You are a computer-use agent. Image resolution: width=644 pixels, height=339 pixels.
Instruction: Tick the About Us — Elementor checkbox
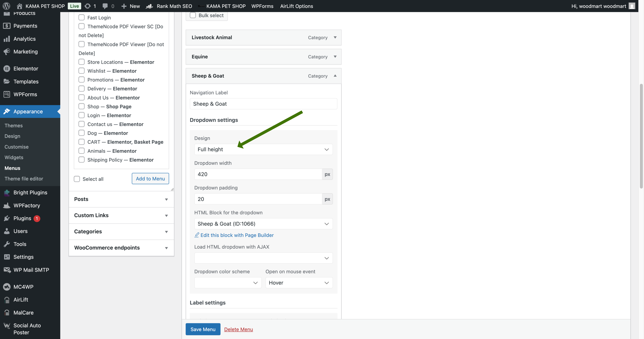click(x=82, y=97)
